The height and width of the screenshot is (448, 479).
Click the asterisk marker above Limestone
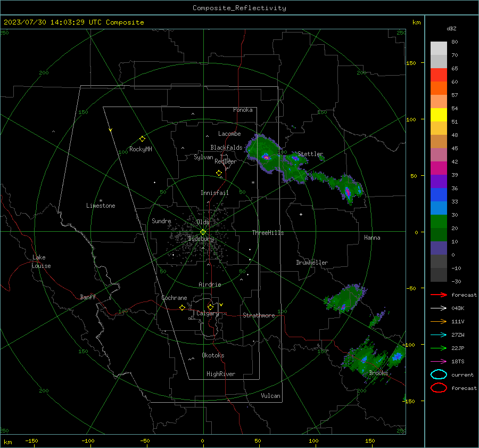pyautogui.click(x=101, y=201)
